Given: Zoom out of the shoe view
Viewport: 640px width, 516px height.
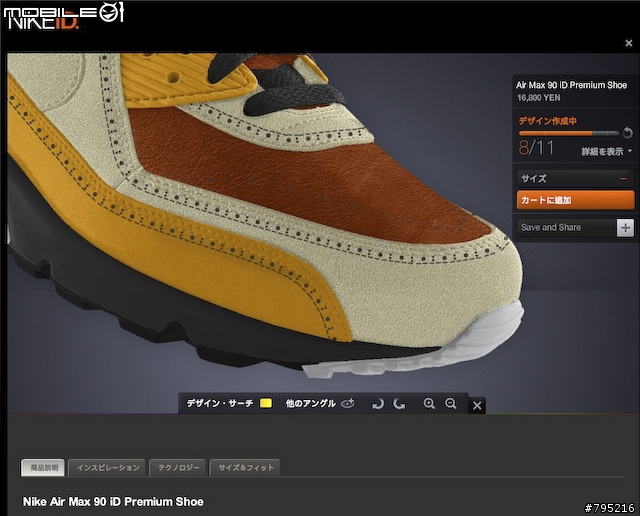Looking at the screenshot, I should pyautogui.click(x=451, y=404).
